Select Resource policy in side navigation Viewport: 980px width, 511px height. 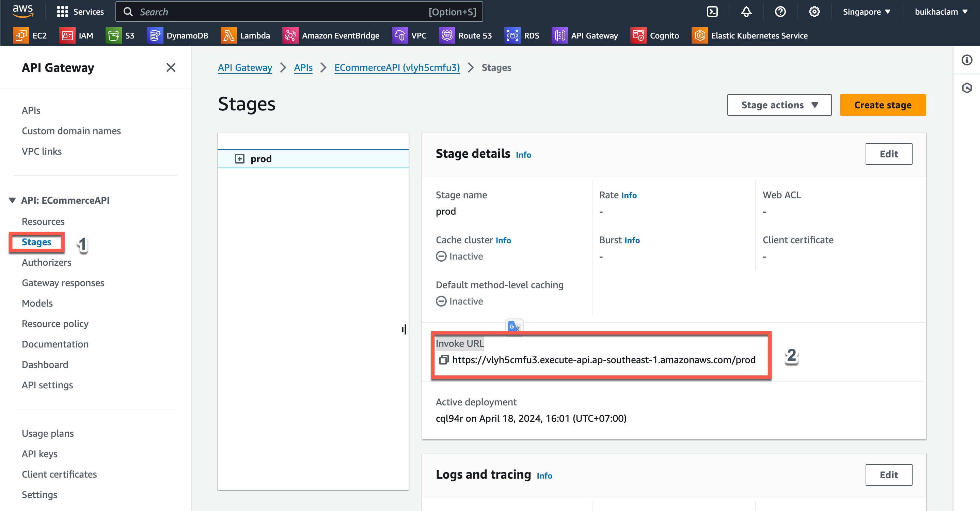point(55,324)
